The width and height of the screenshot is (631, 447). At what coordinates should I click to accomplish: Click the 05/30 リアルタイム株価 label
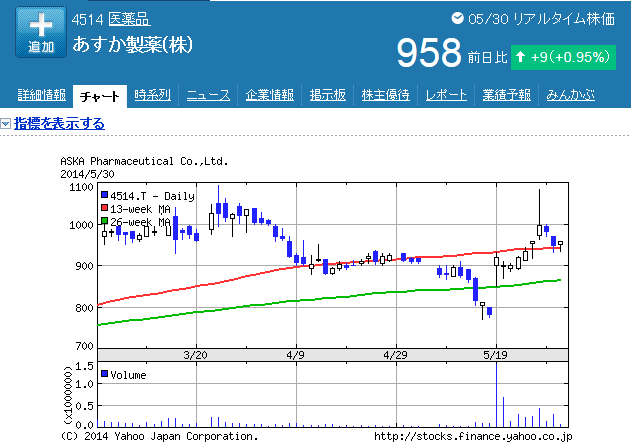click(542, 19)
